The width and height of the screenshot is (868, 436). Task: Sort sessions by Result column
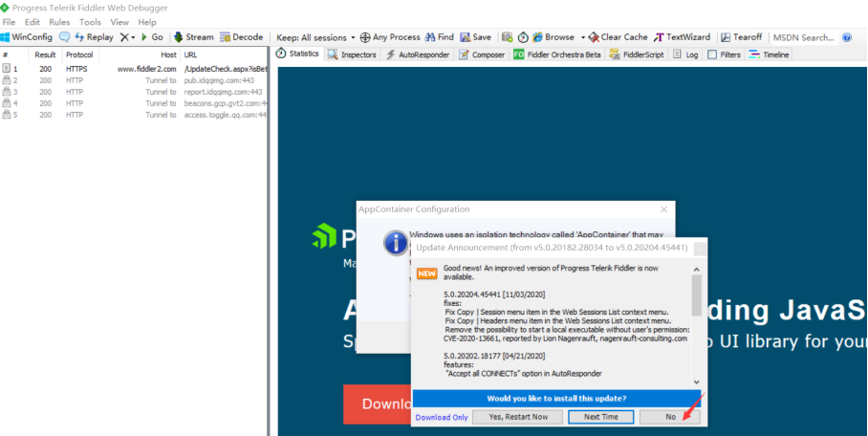tap(45, 54)
